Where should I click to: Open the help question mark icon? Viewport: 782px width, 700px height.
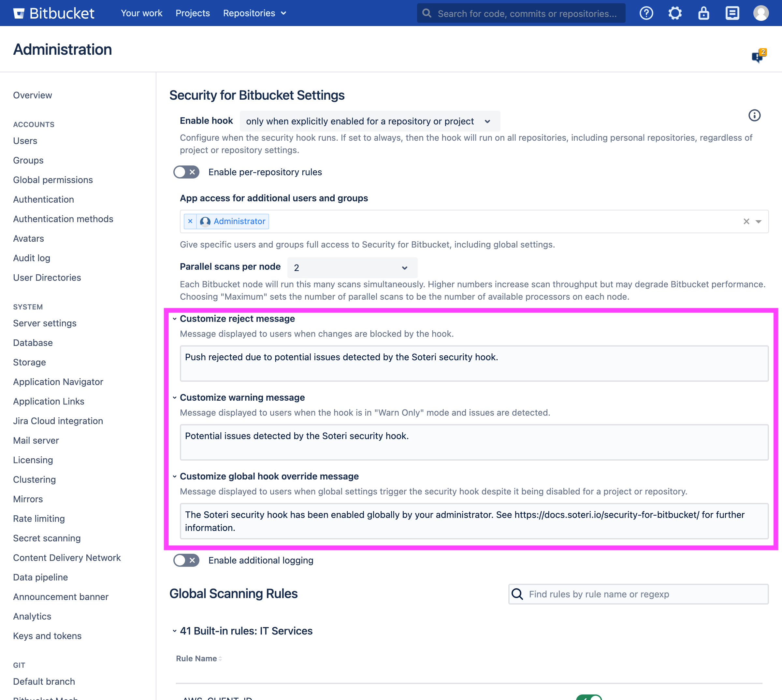click(646, 13)
